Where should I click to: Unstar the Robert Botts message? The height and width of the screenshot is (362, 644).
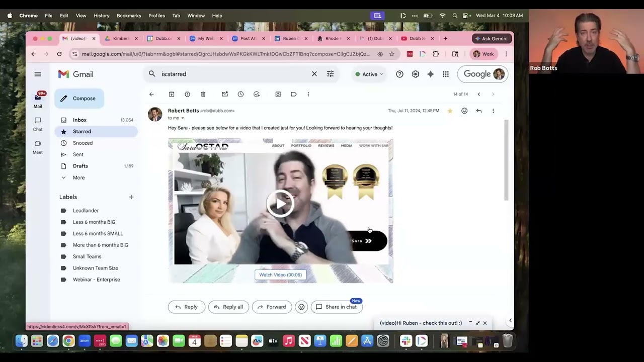450,111
